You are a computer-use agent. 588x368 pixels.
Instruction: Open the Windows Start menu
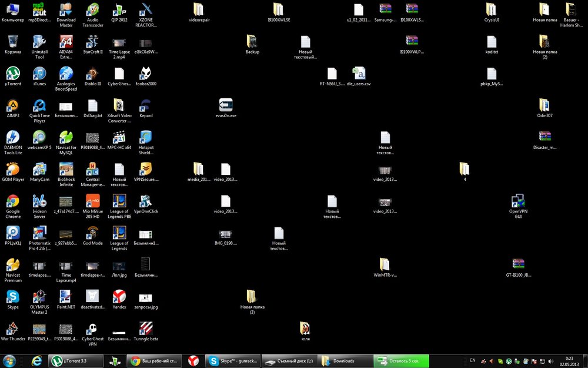(x=10, y=360)
